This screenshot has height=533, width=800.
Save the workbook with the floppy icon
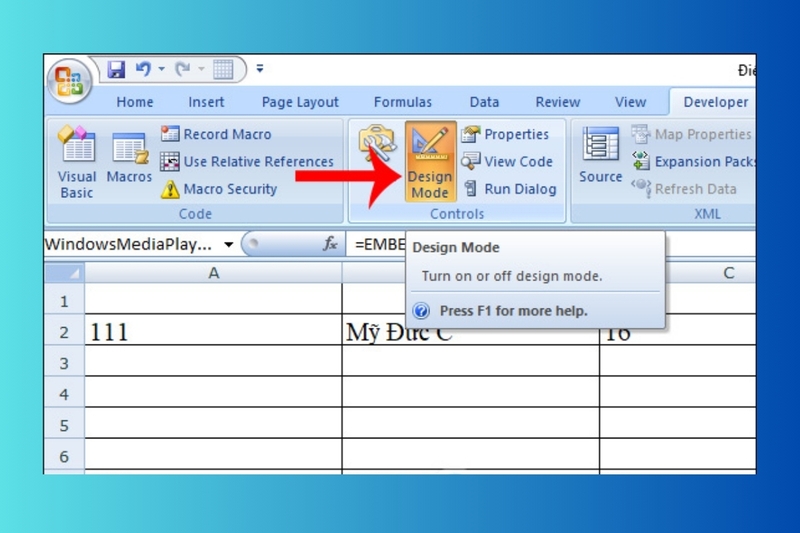pos(116,69)
